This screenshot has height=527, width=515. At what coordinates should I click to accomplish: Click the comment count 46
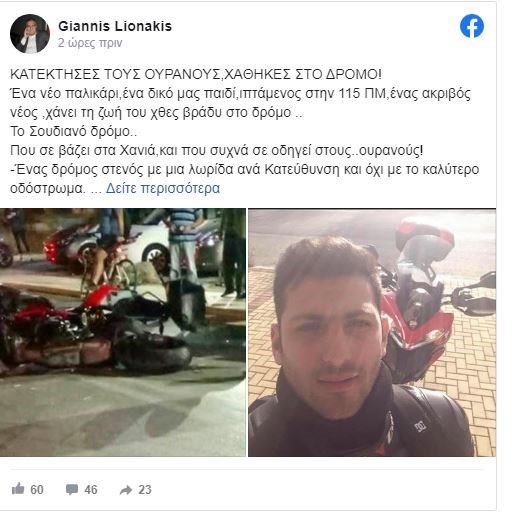[x=91, y=489]
